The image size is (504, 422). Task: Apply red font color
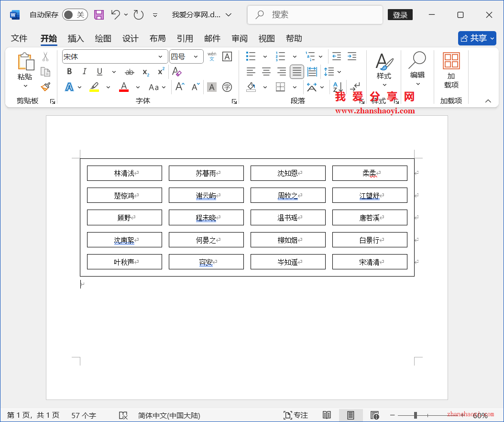click(x=124, y=87)
